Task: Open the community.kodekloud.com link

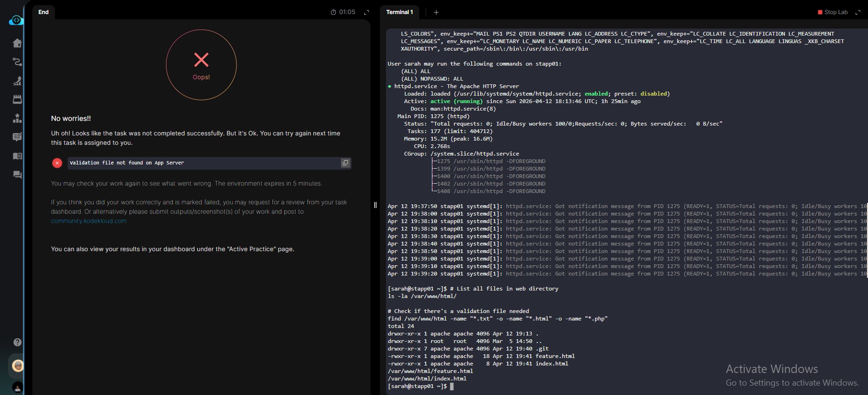Action: [89, 221]
